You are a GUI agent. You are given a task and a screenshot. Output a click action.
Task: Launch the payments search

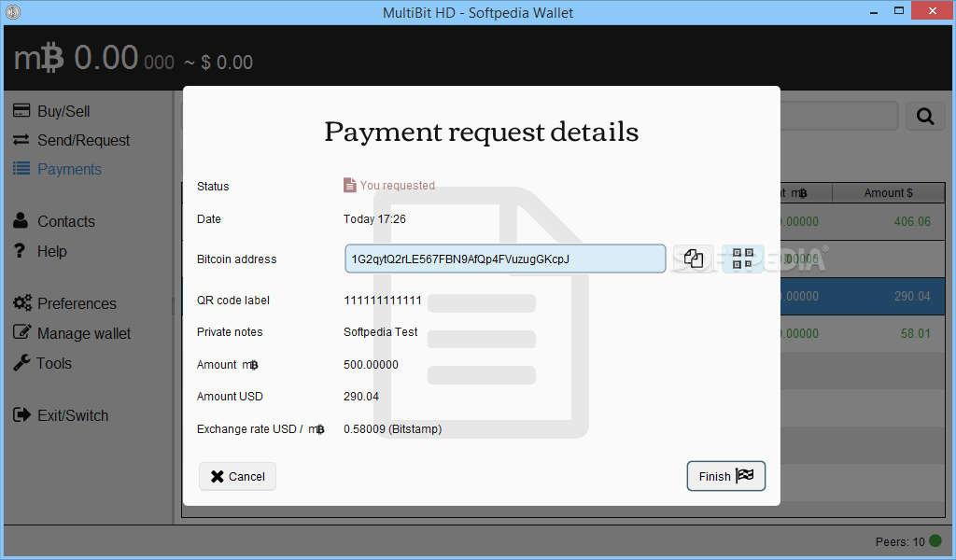[924, 116]
